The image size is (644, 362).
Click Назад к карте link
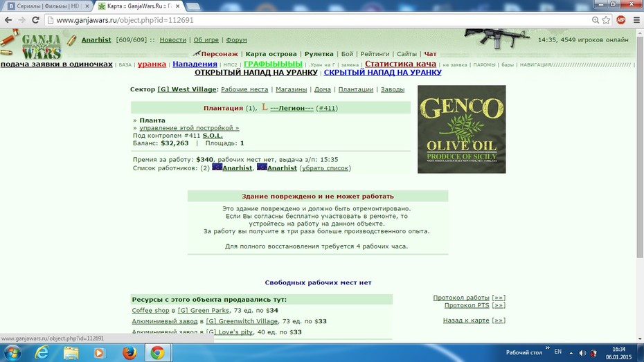click(466, 320)
